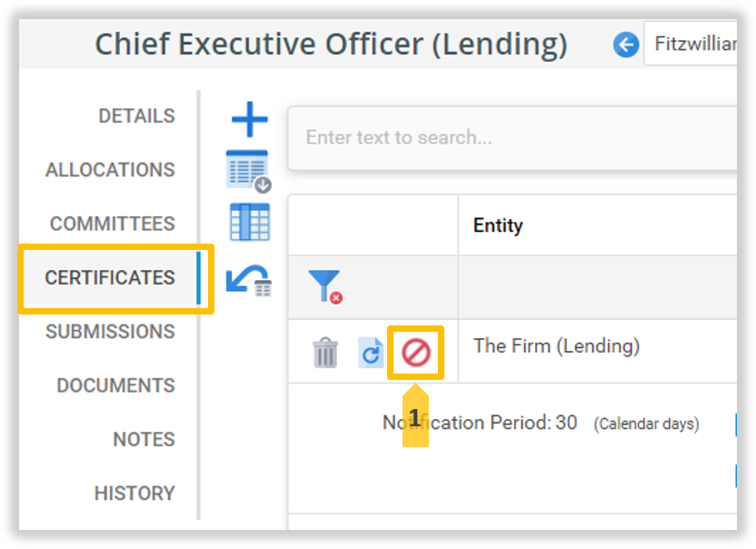Image resolution: width=756 pixels, height=549 pixels.
Task: Go to the Committees tab
Action: click(112, 224)
